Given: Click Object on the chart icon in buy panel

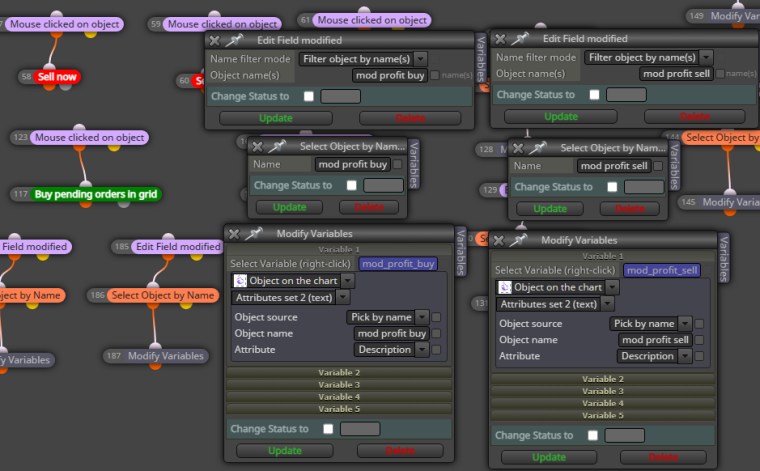Looking at the screenshot, I should pos(240,281).
